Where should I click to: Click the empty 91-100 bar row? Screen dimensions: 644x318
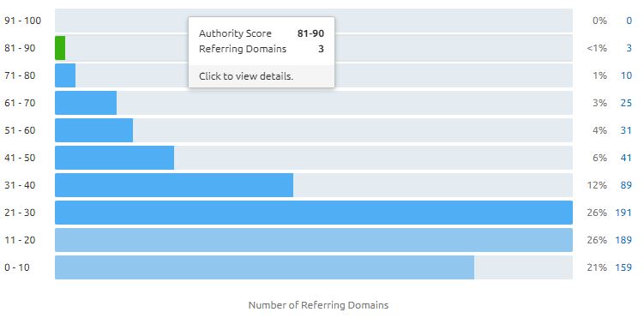point(314,21)
